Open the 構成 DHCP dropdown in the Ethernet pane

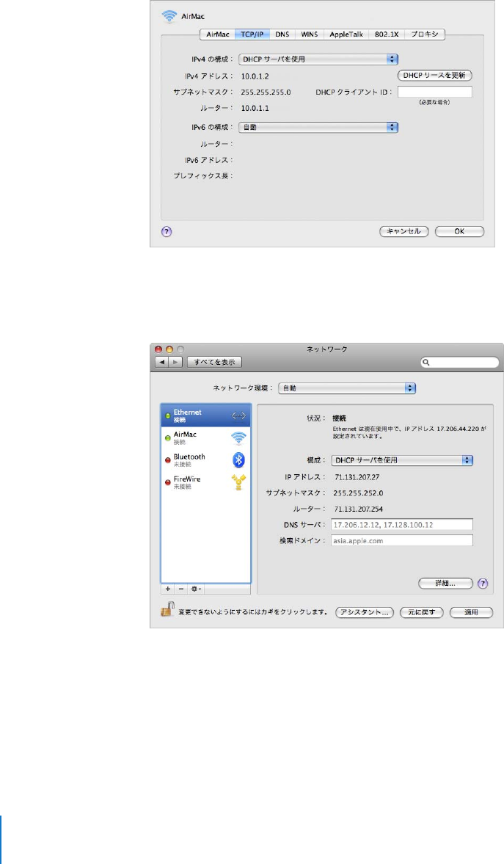pos(401,460)
